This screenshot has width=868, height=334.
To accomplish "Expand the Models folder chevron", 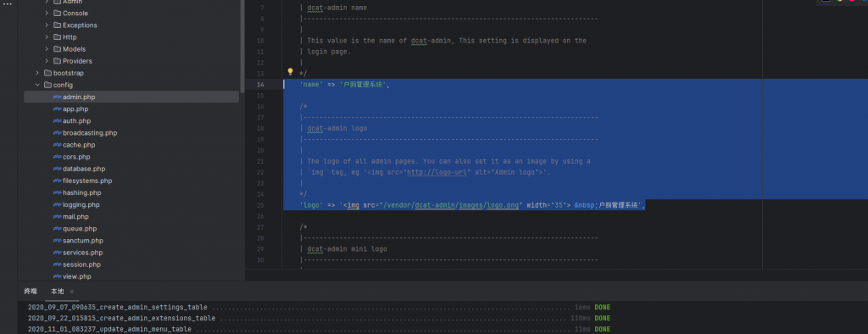I will [x=47, y=48].
